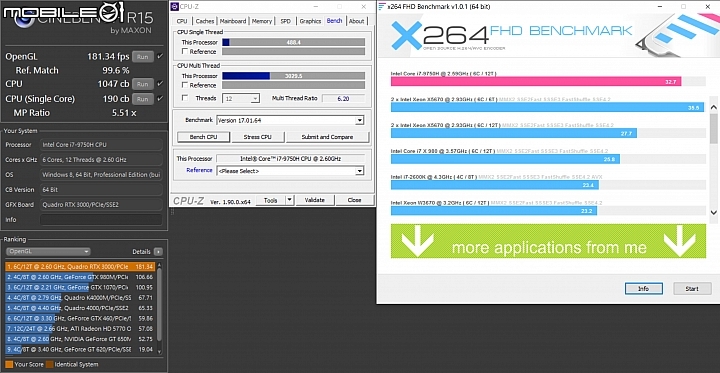Select ranking row 2 GeForce GTX 980M
This screenshot has width=720, height=373.
click(80, 277)
